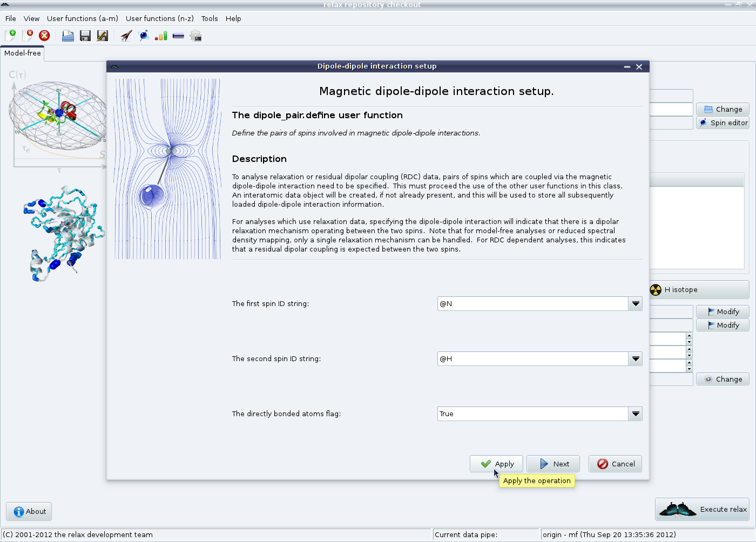The width and height of the screenshot is (756, 542).
Task: Click into the first spin ID text field
Action: point(532,304)
